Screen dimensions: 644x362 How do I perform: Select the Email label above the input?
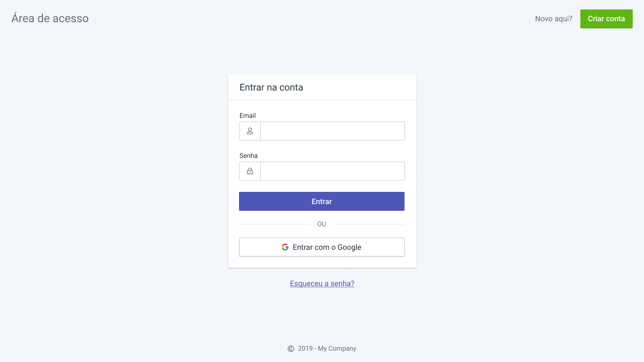pyautogui.click(x=248, y=115)
